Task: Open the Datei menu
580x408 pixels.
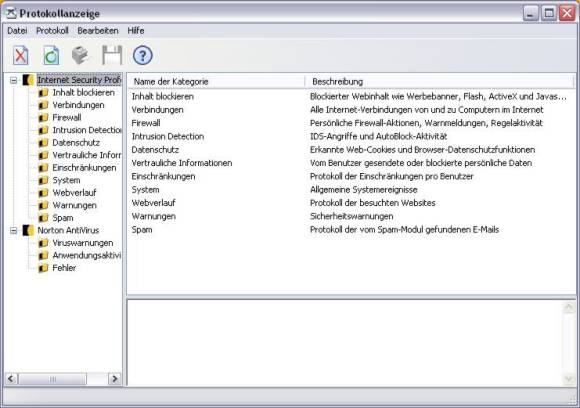Action: pos(17,31)
